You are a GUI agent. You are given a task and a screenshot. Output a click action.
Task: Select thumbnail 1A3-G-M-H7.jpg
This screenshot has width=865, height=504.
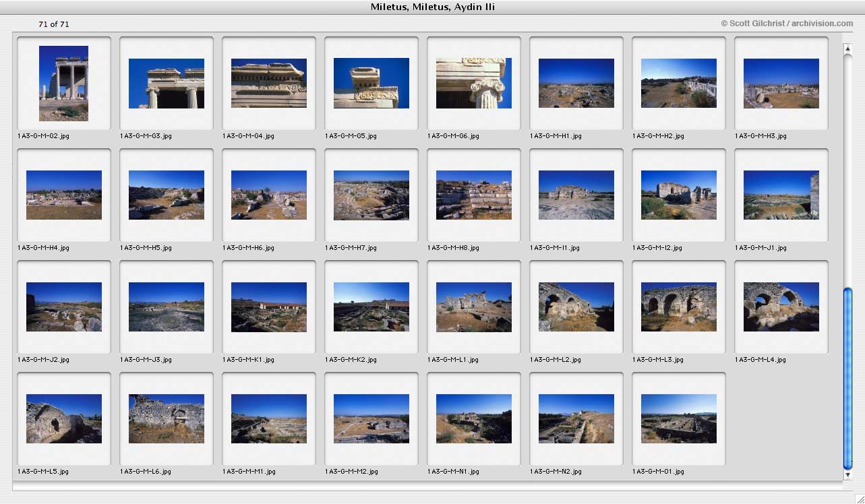point(371,195)
